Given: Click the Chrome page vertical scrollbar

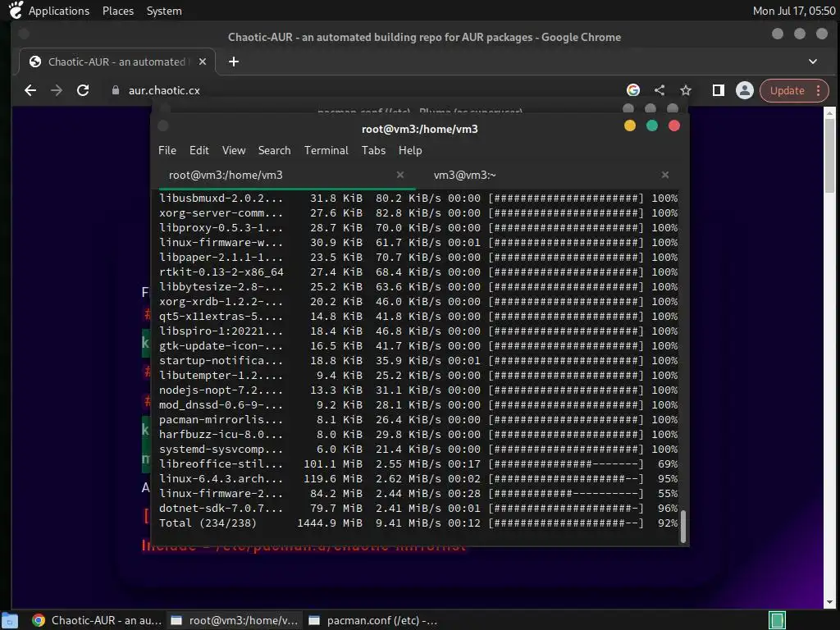Looking at the screenshot, I should click(x=829, y=155).
